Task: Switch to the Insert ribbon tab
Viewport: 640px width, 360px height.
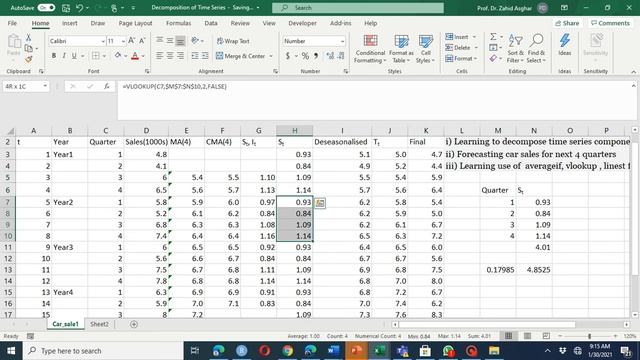Action: pos(70,23)
